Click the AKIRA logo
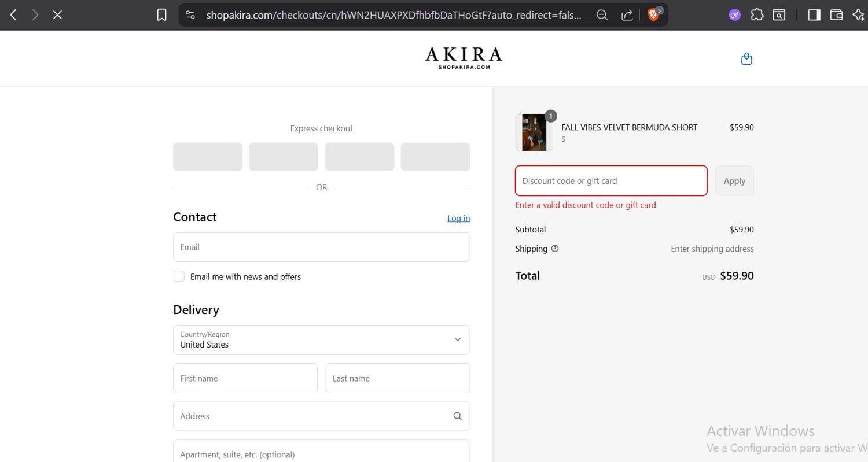 point(464,58)
